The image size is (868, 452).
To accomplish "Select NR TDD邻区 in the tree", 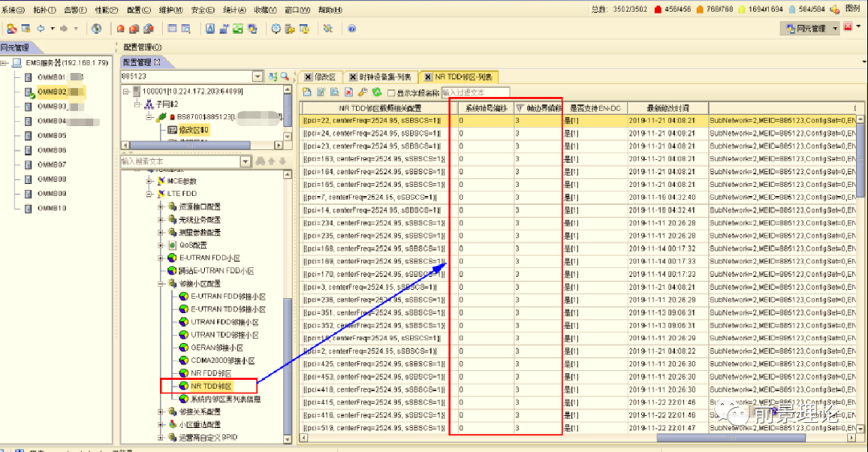I will coord(211,386).
